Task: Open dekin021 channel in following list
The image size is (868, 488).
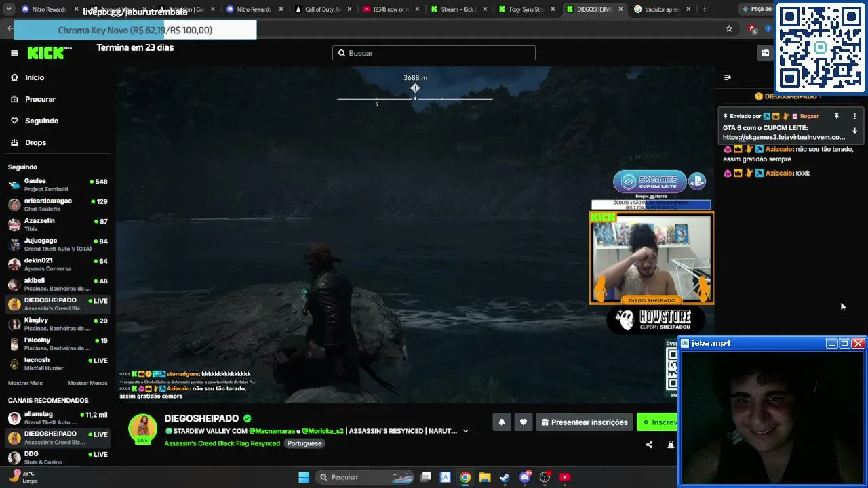Action: point(58,264)
